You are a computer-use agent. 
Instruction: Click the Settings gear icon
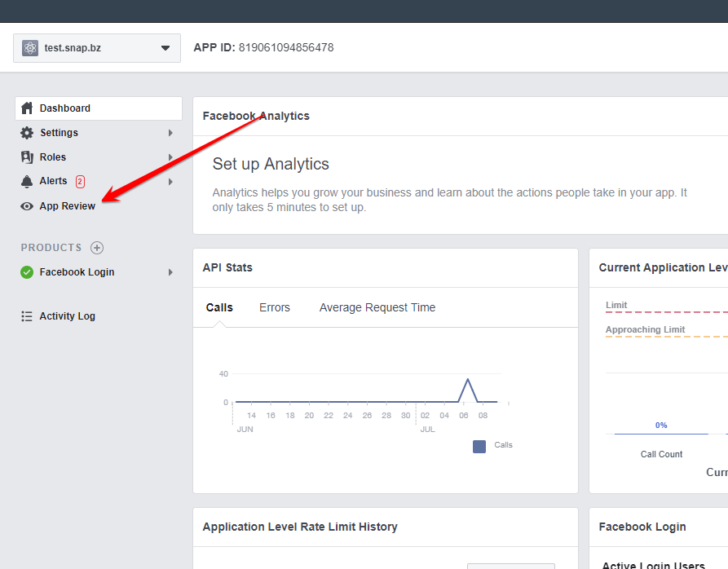tap(27, 133)
